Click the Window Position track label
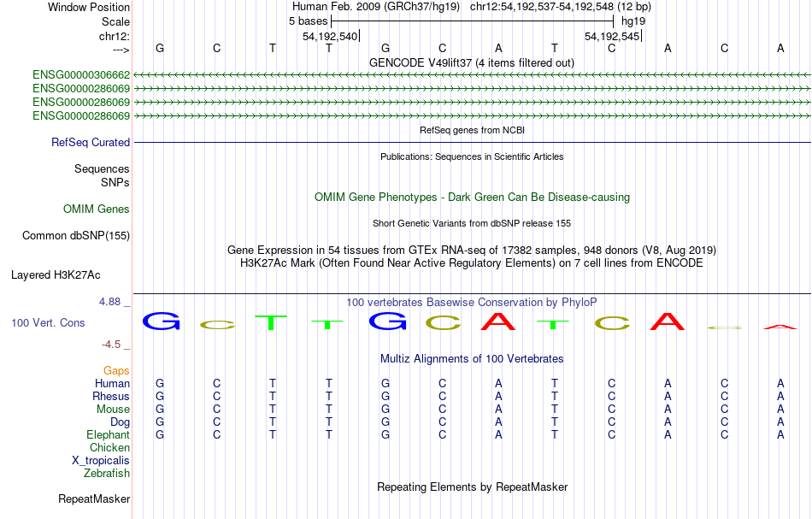This screenshot has height=519, width=812. 89,7
